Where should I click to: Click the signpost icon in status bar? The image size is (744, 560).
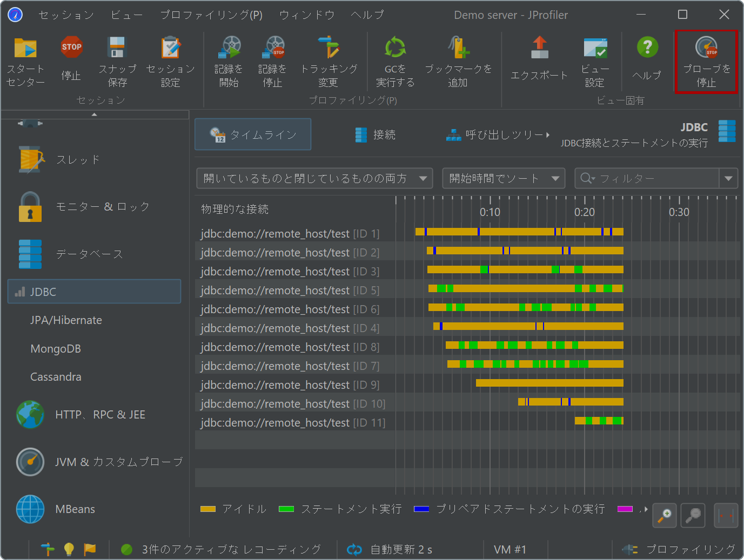click(48, 549)
